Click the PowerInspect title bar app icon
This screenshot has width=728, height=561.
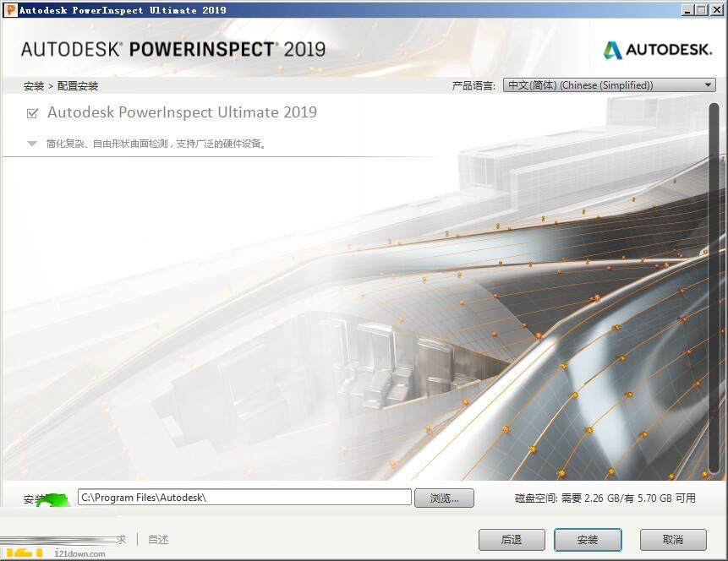tap(10, 10)
